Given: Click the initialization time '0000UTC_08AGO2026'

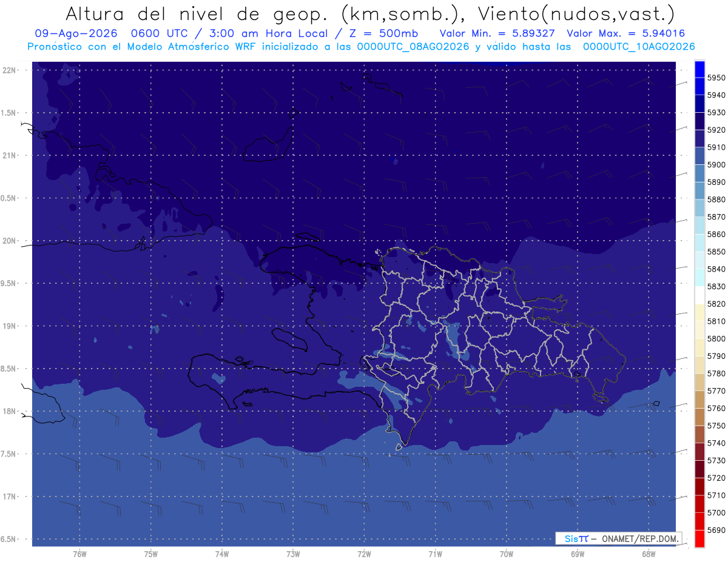Looking at the screenshot, I should [x=413, y=46].
